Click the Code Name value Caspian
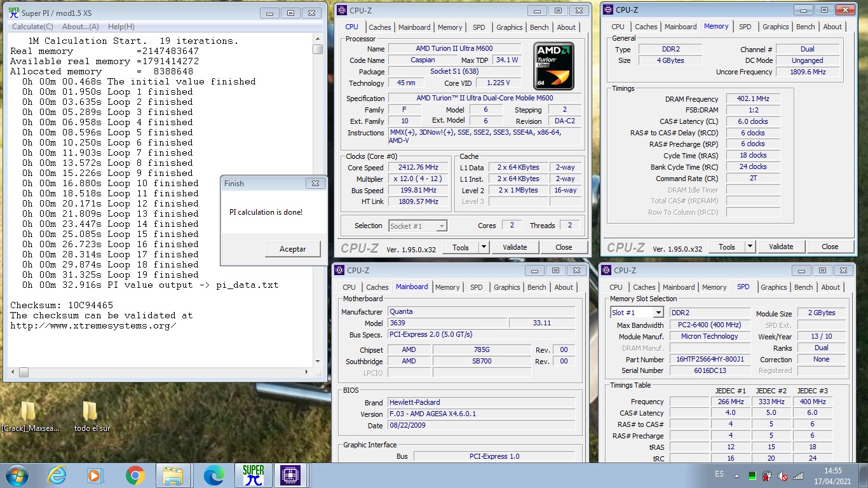Image resolution: width=868 pixels, height=488 pixels. pos(423,60)
